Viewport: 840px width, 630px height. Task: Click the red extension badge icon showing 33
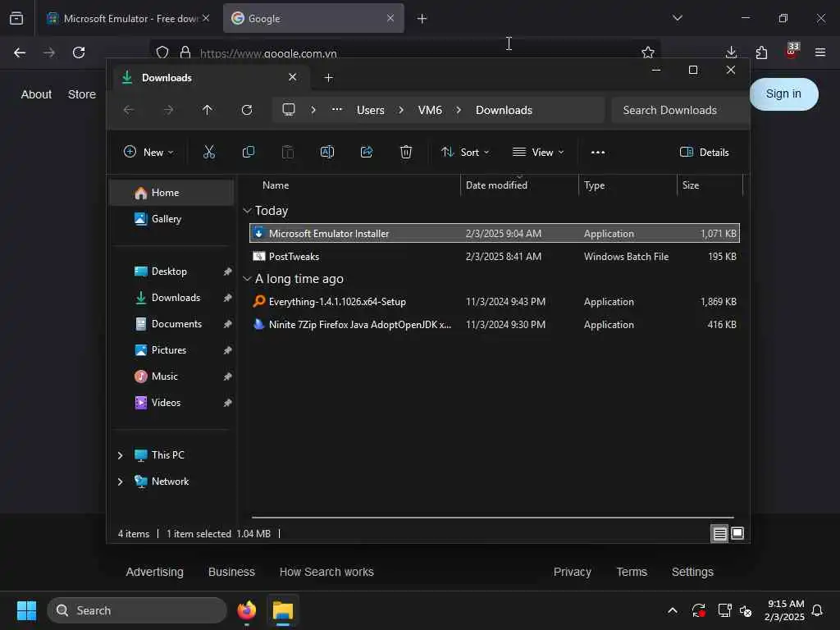point(792,52)
